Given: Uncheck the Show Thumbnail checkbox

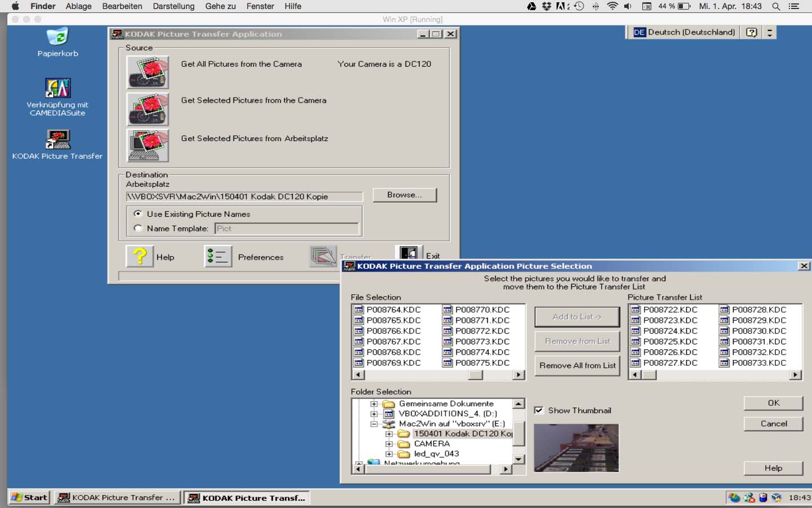Looking at the screenshot, I should pos(539,410).
